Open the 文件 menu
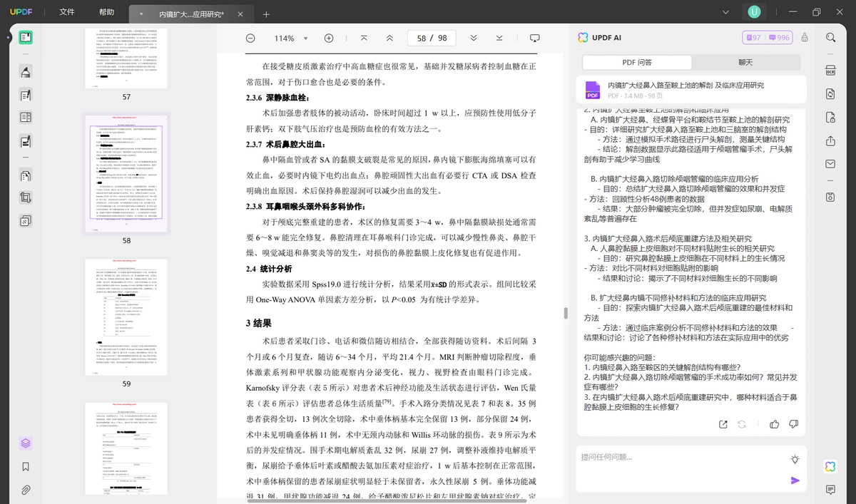Viewport: 856px width, 504px height. click(67, 12)
